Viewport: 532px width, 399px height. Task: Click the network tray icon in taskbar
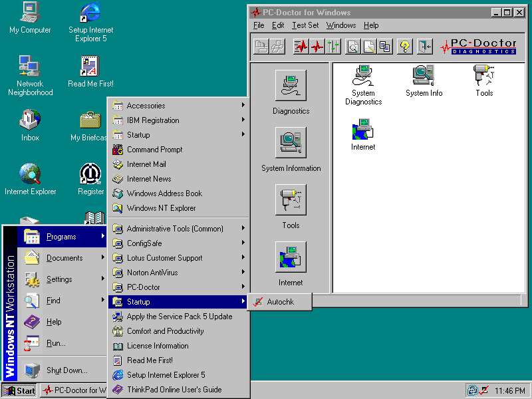(x=473, y=390)
